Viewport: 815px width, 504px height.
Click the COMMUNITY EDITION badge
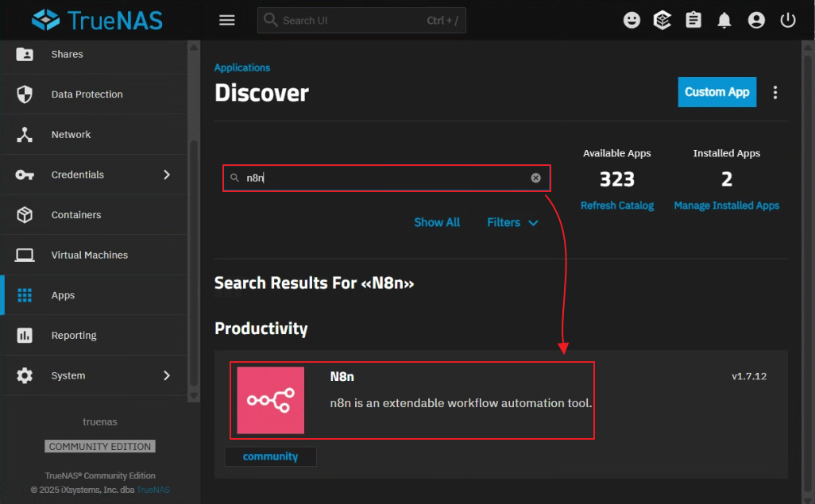click(100, 446)
